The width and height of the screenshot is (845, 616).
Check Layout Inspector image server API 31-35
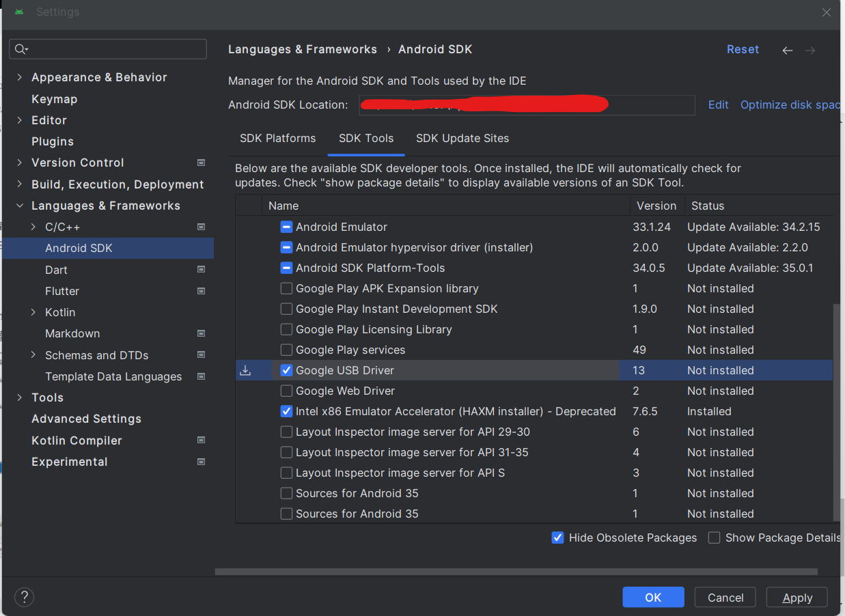286,452
